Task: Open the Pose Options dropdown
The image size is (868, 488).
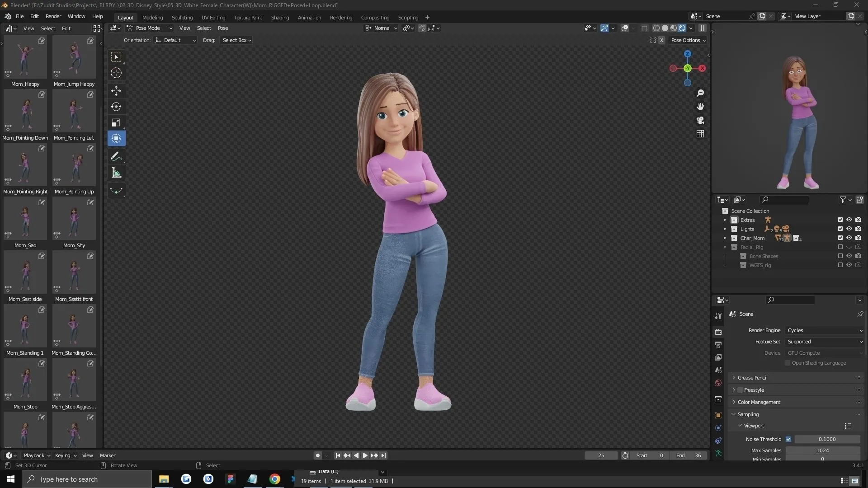Action: (688, 40)
